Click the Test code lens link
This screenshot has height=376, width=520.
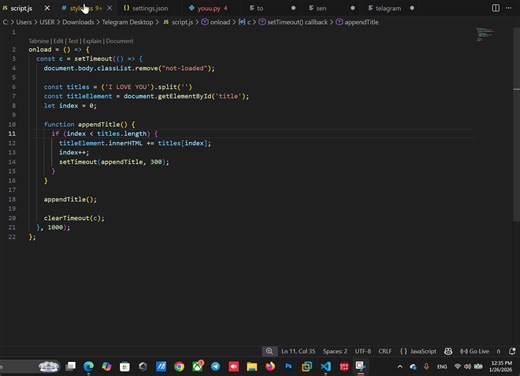[73, 41]
